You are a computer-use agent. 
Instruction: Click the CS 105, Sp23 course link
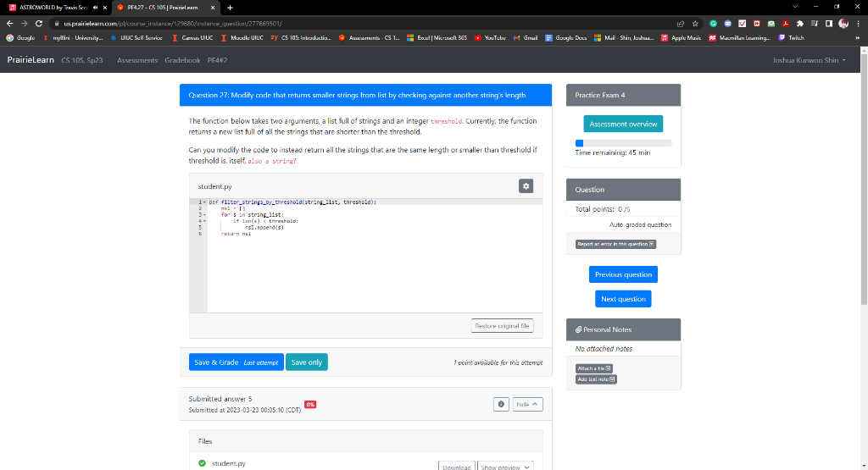[82, 60]
